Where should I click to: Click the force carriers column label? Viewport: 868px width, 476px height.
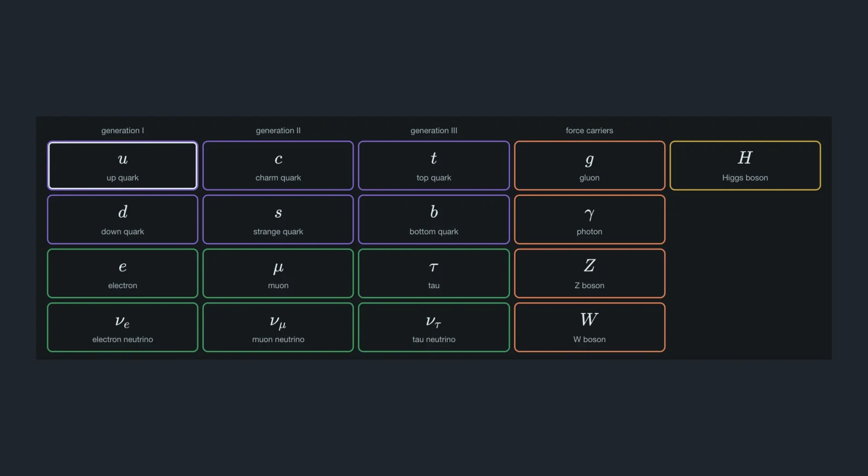click(590, 130)
